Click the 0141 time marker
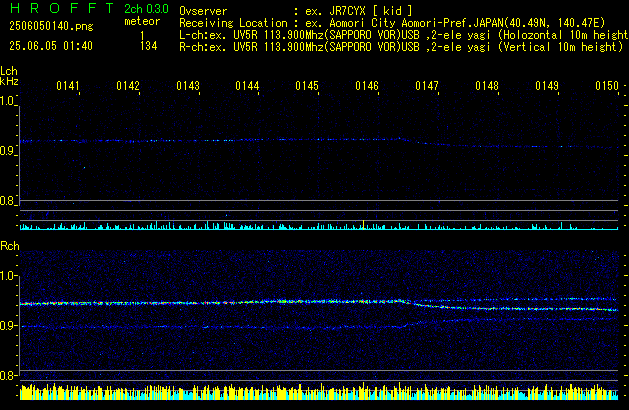The image size is (629, 410). [x=68, y=86]
